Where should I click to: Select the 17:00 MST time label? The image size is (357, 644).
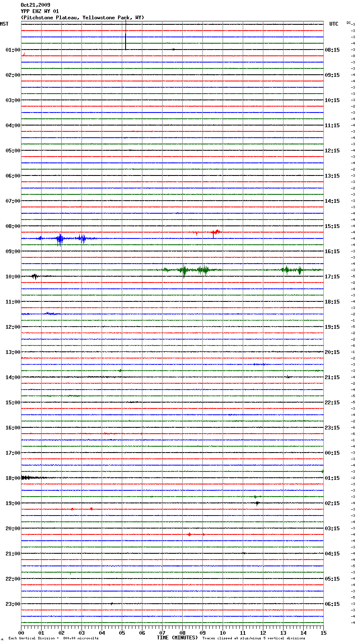(13, 453)
